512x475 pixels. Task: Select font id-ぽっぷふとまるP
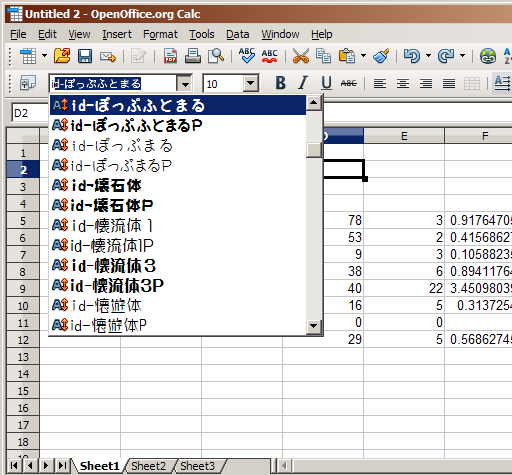178,125
